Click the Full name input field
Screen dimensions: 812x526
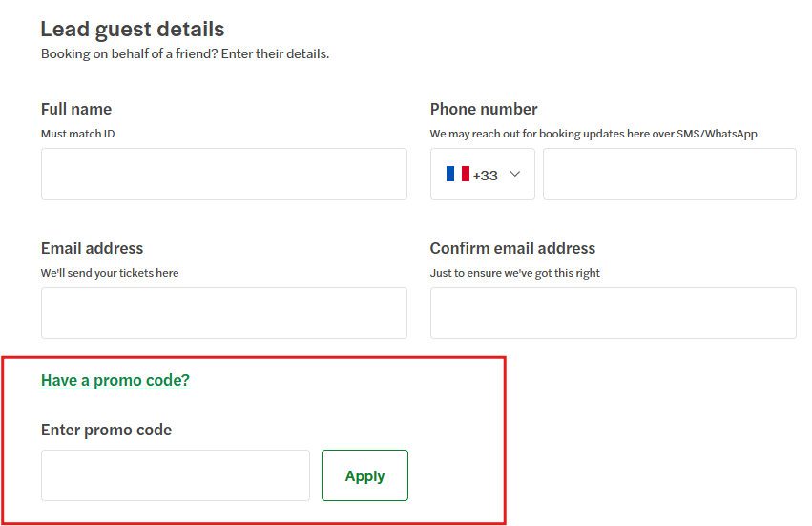223,174
